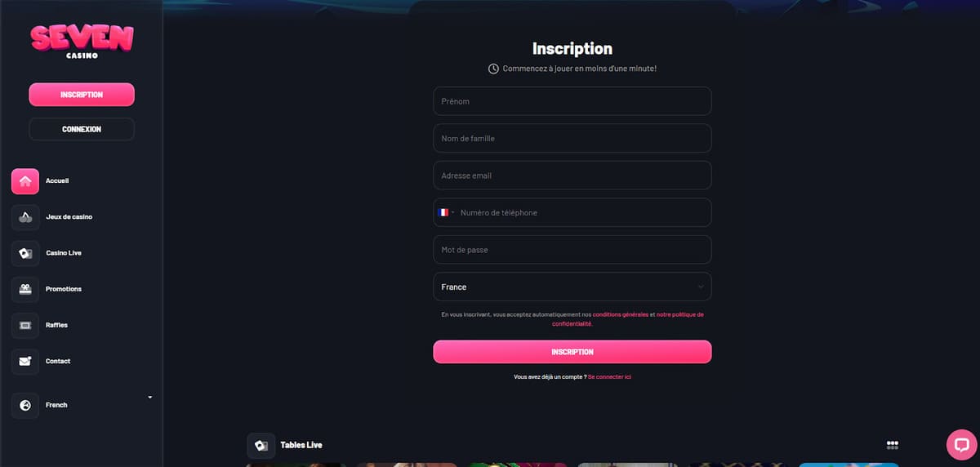Click the Seven Casino logo

82,40
